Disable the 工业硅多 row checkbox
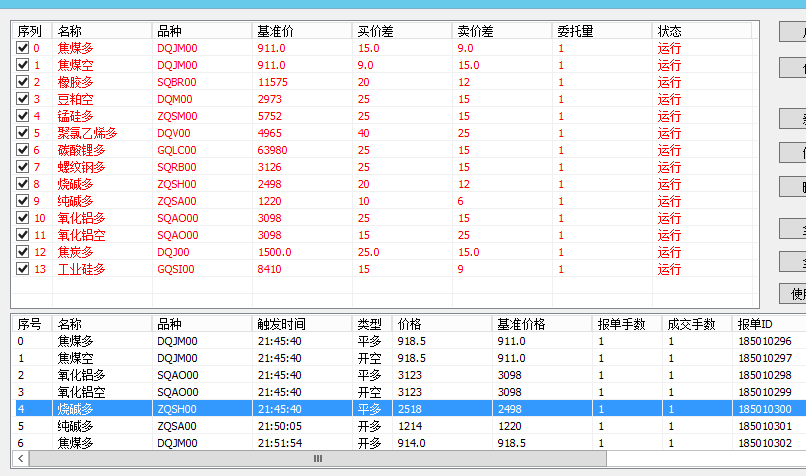806x476 pixels. [x=23, y=269]
